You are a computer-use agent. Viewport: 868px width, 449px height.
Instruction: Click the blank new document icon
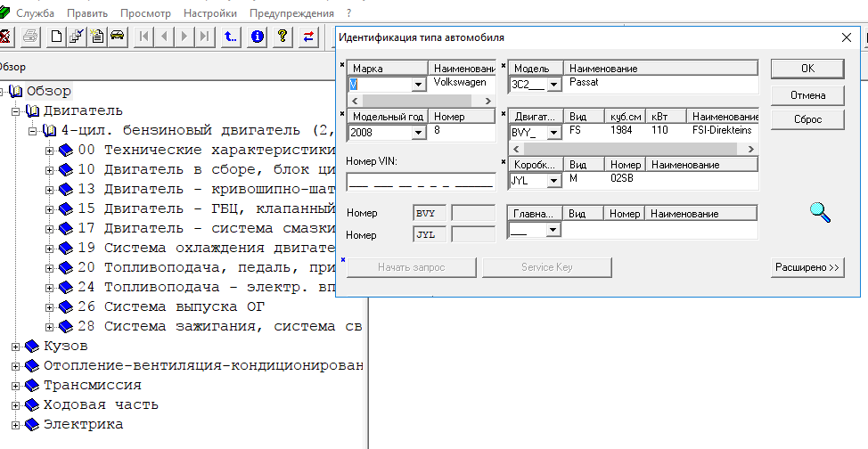click(56, 37)
